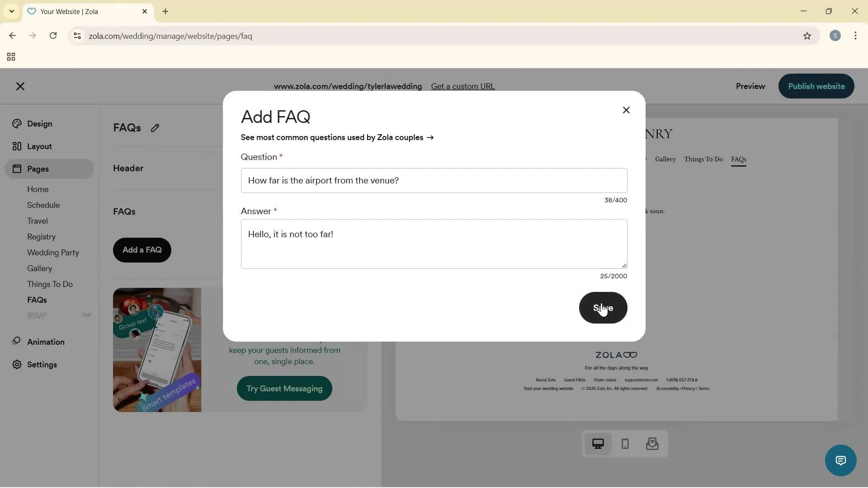Click Publish website
This screenshot has height=488, width=868.
click(x=816, y=86)
